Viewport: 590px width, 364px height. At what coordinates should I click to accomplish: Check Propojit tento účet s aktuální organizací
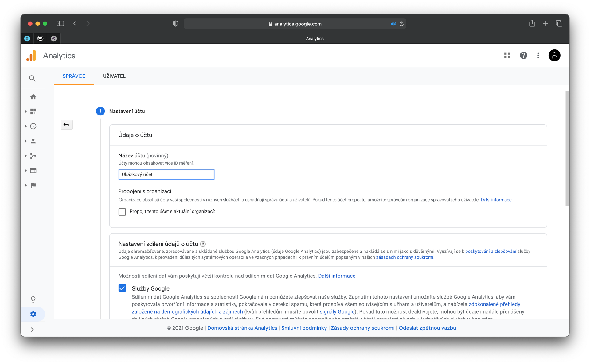122,212
